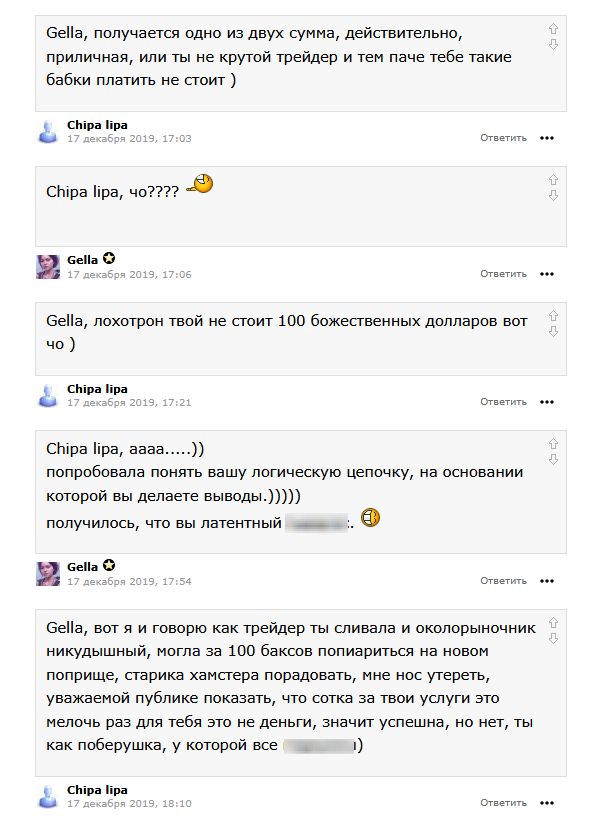609x818 pixels.
Task: Open Chipa lipa's profile via the username link
Action: 97,127
